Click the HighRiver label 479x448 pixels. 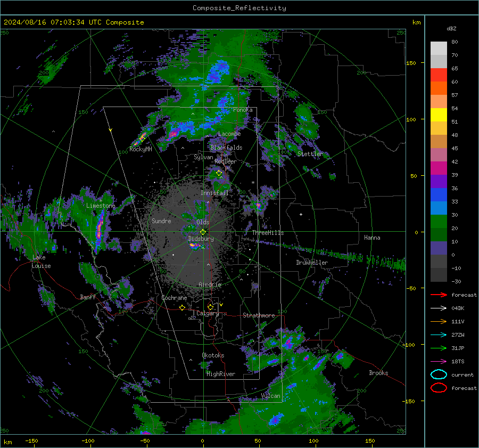pyautogui.click(x=221, y=374)
